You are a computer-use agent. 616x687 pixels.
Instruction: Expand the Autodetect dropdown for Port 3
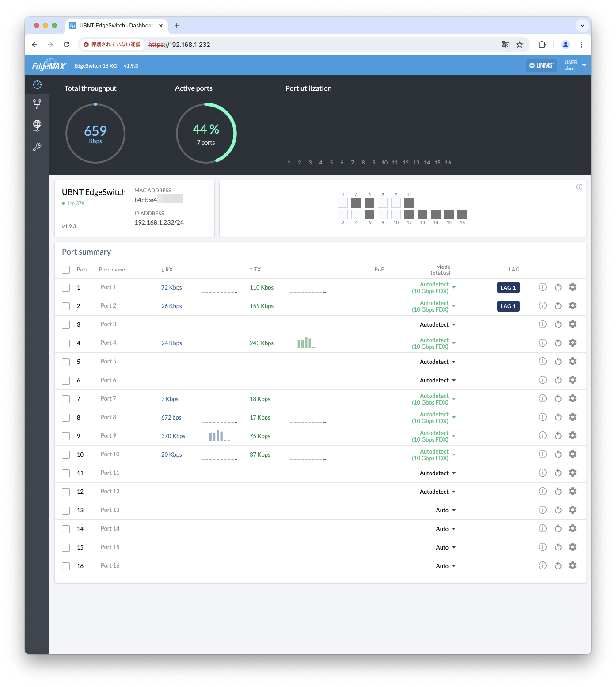coord(437,324)
